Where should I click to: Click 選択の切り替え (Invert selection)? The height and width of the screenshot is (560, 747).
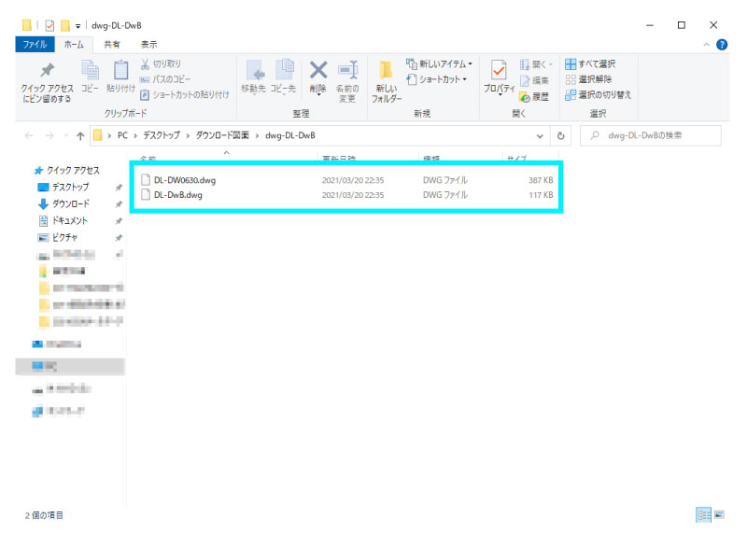[597, 94]
